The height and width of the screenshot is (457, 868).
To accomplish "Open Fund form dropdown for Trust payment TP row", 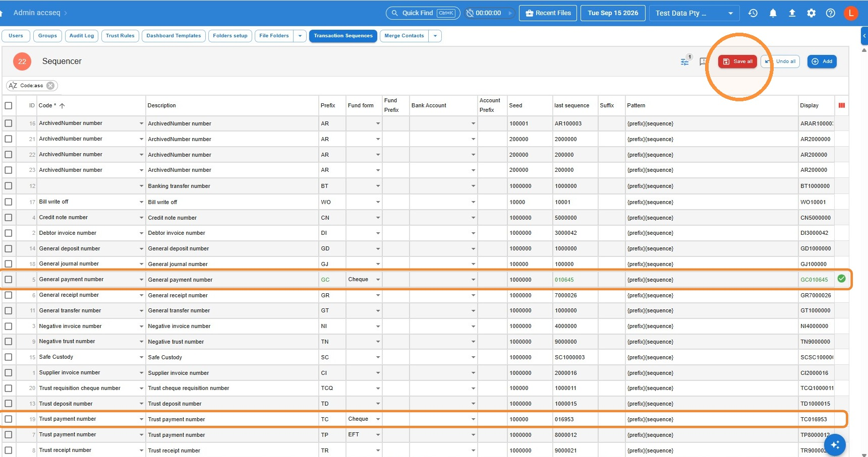I will [x=378, y=435].
